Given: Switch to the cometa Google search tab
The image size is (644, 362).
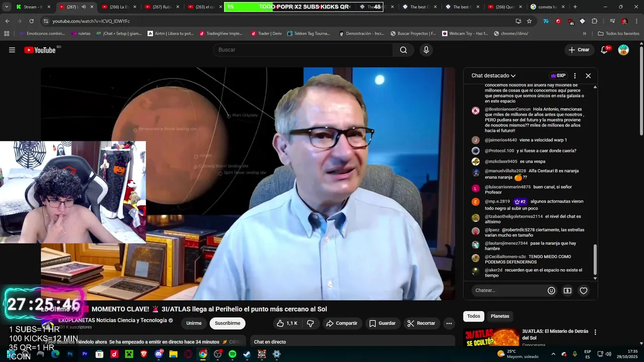Looking at the screenshot, I should [x=548, y=7].
